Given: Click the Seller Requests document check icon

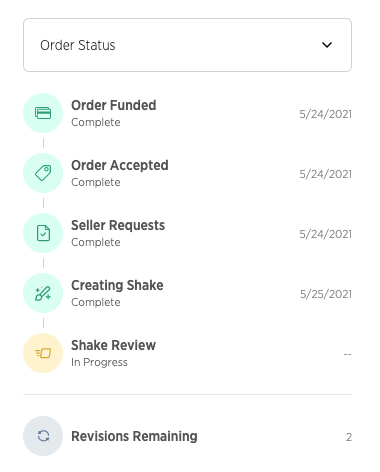Looking at the screenshot, I should [x=43, y=233].
